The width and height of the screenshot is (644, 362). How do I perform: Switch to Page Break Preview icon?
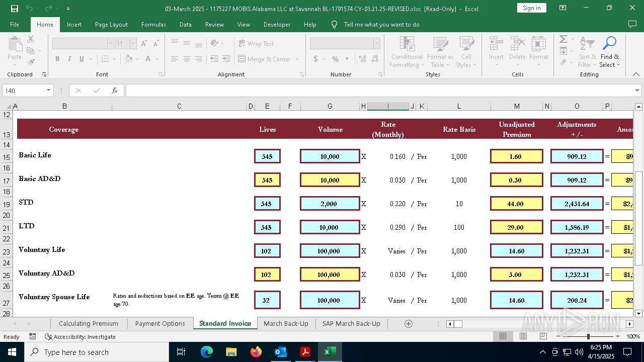(543, 336)
